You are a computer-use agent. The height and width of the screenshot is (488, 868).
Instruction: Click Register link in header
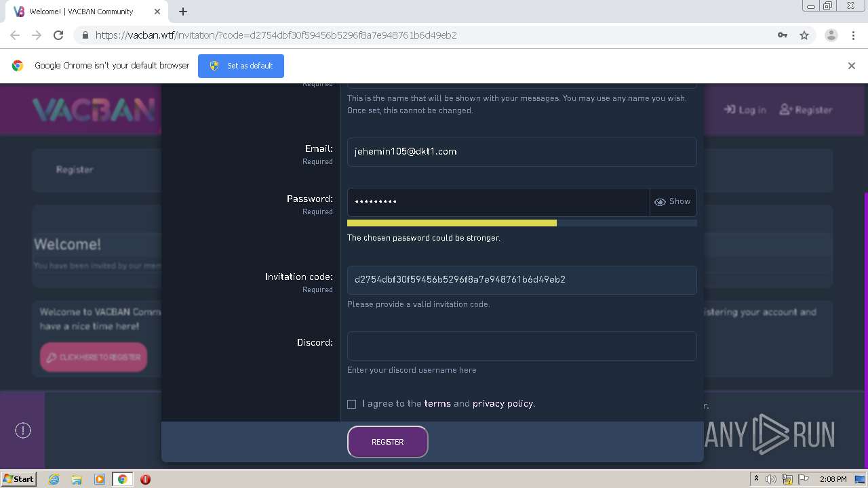tap(806, 110)
